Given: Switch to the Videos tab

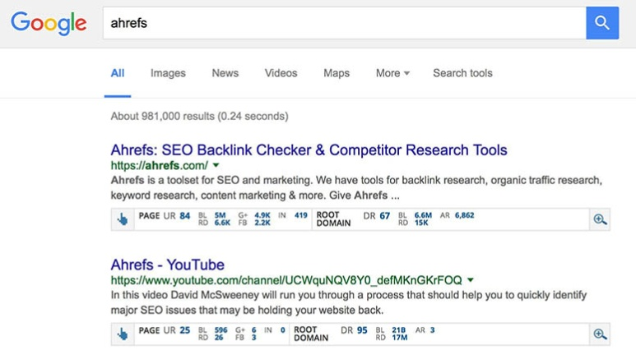Looking at the screenshot, I should (281, 73).
